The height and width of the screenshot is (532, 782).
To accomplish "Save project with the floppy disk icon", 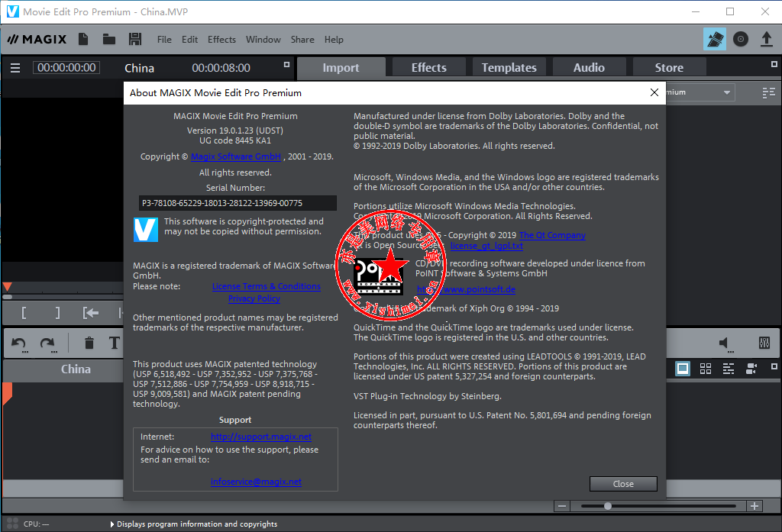I will click(x=135, y=39).
